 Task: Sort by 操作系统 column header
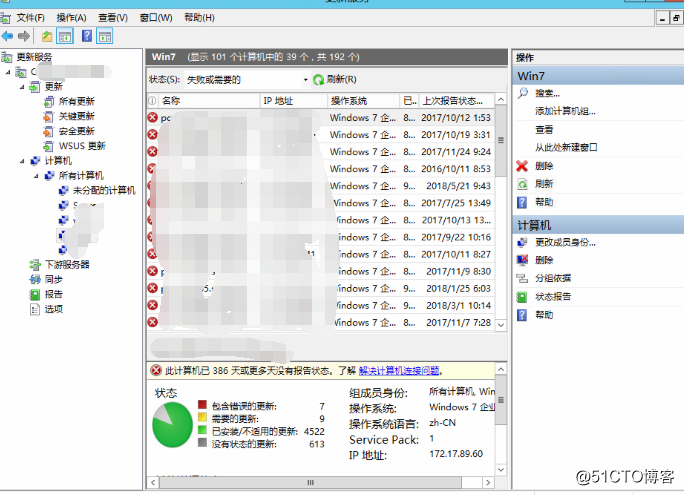pos(363,101)
